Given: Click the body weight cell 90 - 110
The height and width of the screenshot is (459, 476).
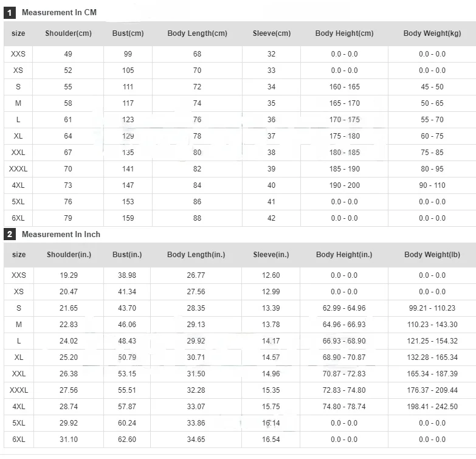Looking at the screenshot, I should 432,185.
